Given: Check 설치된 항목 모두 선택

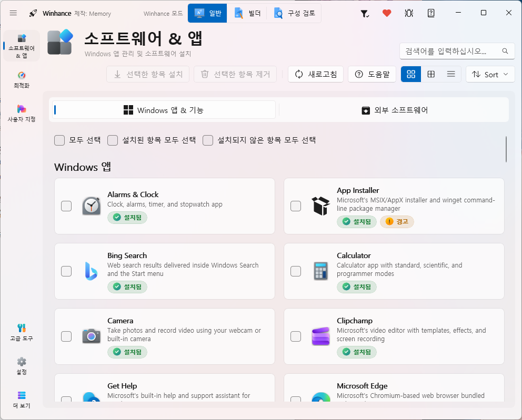Looking at the screenshot, I should [113, 140].
